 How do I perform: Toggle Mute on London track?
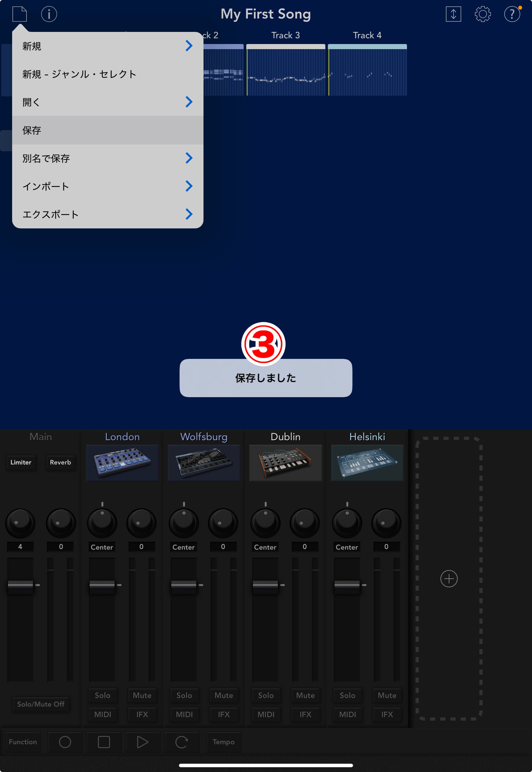coord(142,695)
